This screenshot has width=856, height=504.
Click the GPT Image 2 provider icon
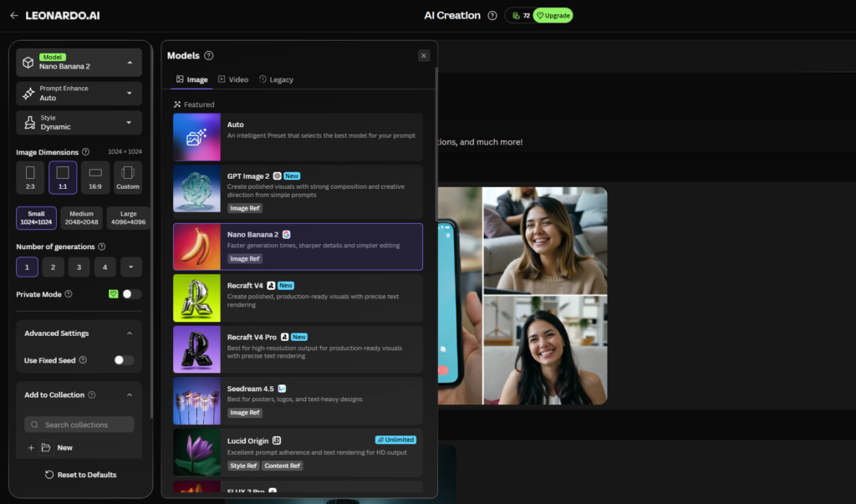pos(278,176)
